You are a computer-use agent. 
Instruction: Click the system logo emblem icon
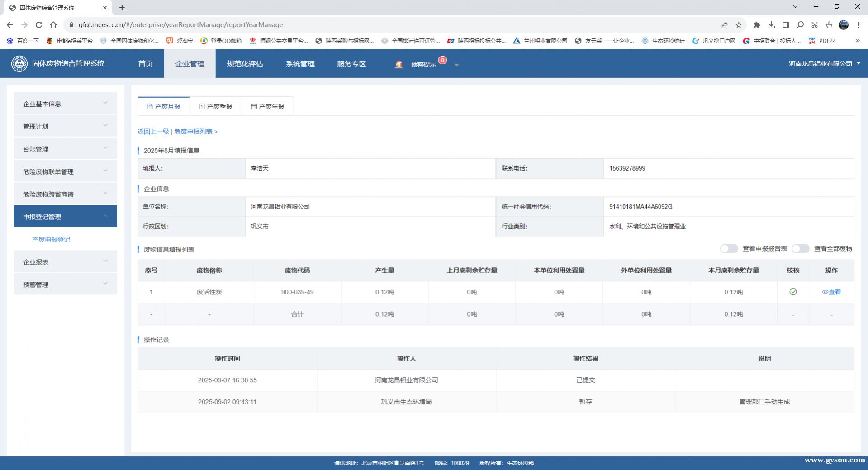[19, 64]
